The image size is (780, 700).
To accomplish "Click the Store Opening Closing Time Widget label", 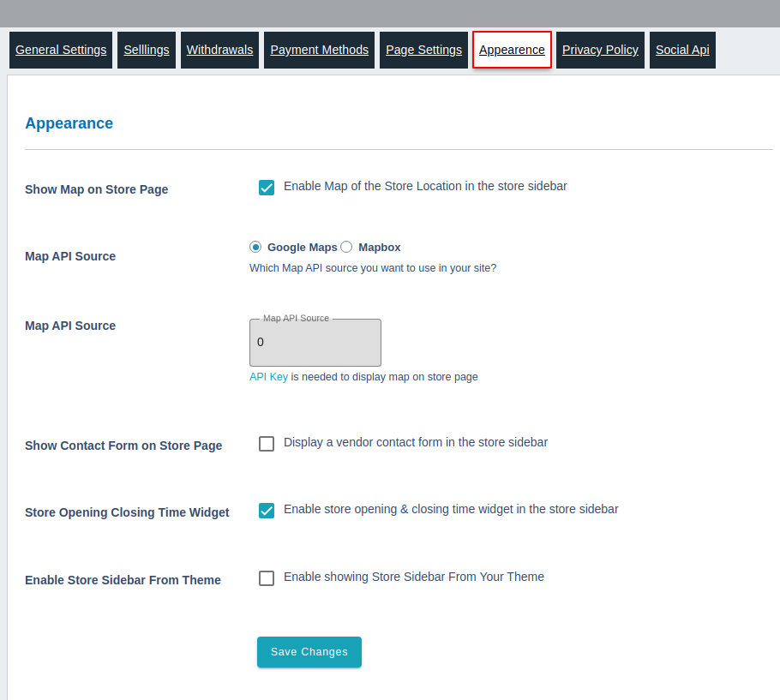I will [x=127, y=512].
